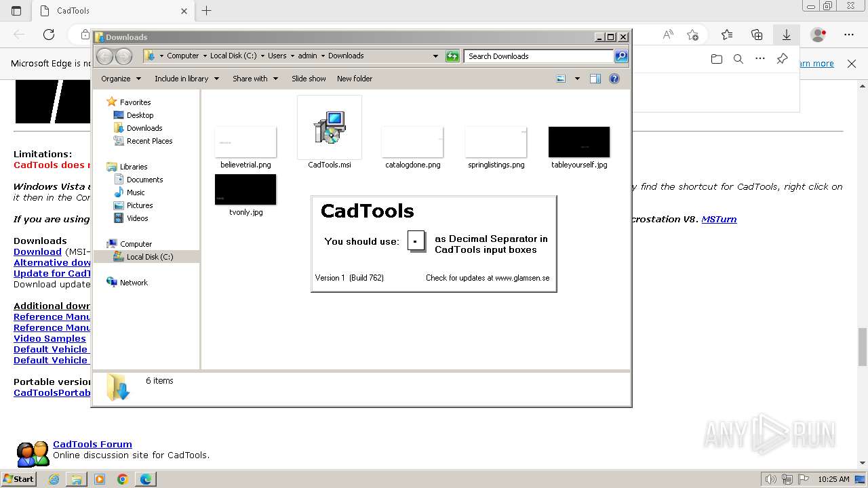Open the view options dropdown arrow
Screen dimensions: 868x488
point(577,79)
